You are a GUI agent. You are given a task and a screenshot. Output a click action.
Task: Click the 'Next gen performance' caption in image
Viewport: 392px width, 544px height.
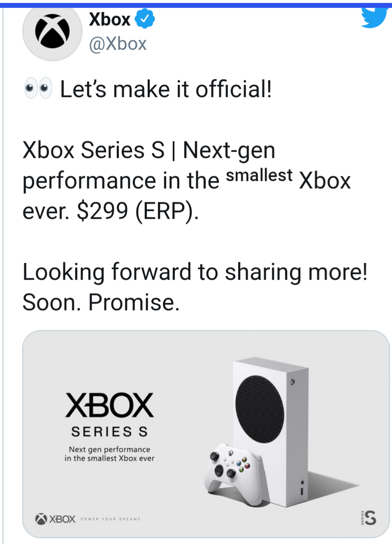(109, 449)
